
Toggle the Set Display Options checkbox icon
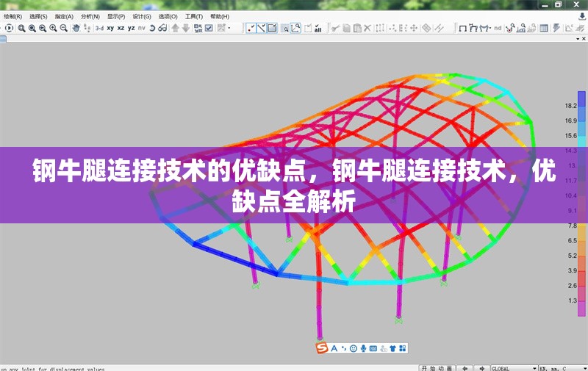[209, 28]
